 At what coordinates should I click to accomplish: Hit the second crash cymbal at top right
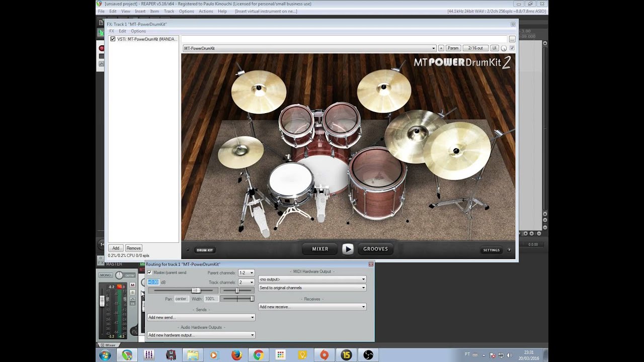[384, 90]
